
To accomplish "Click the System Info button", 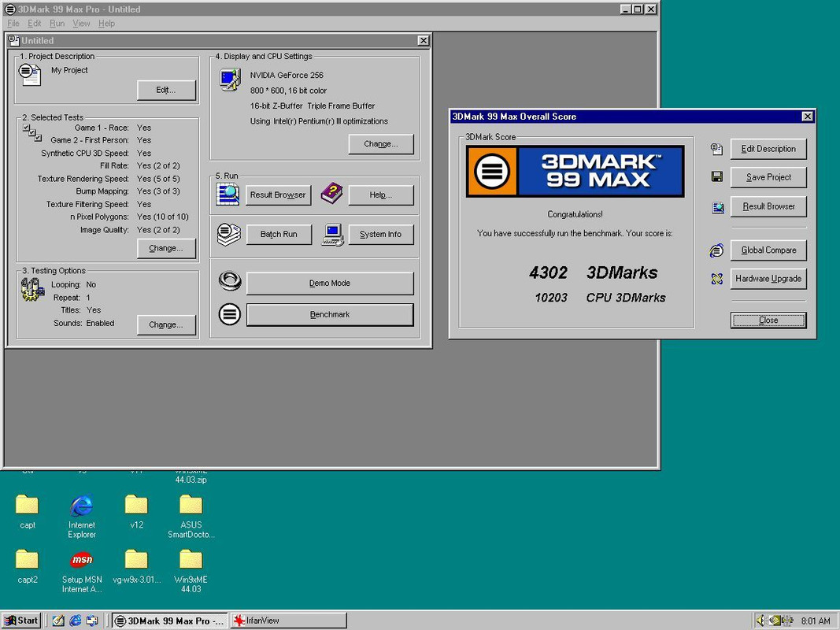I will pyautogui.click(x=381, y=235).
